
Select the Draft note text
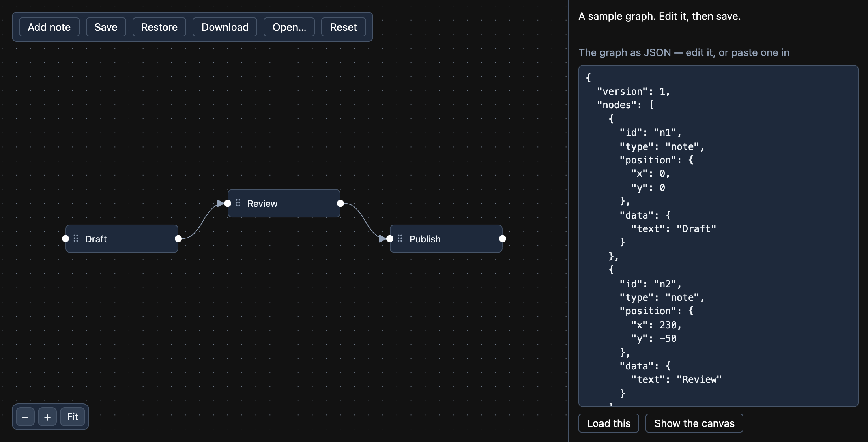click(x=96, y=239)
